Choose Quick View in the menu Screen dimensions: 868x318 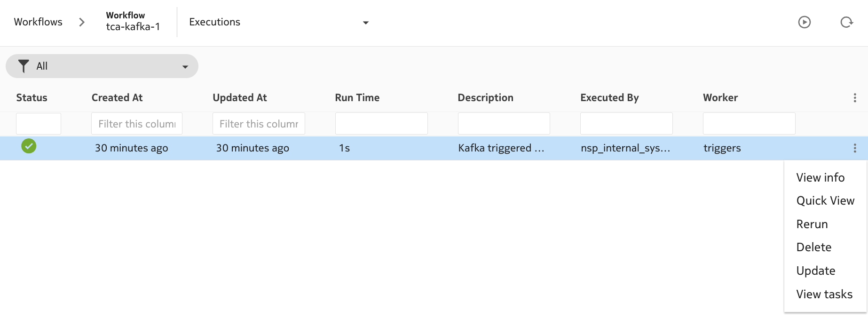tap(825, 201)
